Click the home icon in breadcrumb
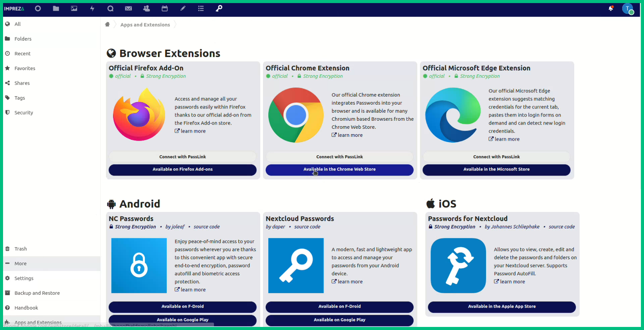644x330 pixels. click(x=107, y=25)
